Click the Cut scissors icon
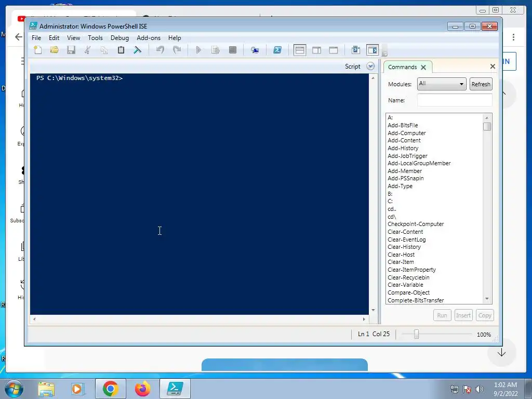This screenshot has width=532, height=399. pos(87,50)
